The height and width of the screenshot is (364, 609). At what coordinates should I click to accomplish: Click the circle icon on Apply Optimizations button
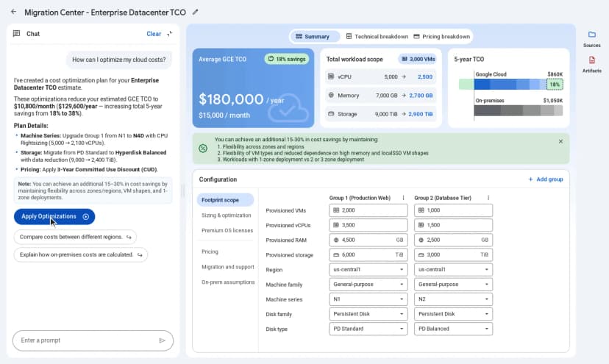click(86, 217)
